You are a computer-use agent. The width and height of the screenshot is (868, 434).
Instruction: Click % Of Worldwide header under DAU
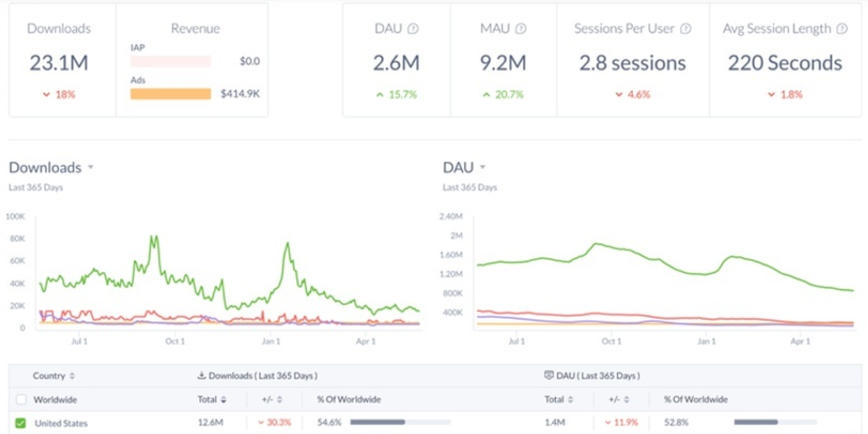pyautogui.click(x=696, y=399)
